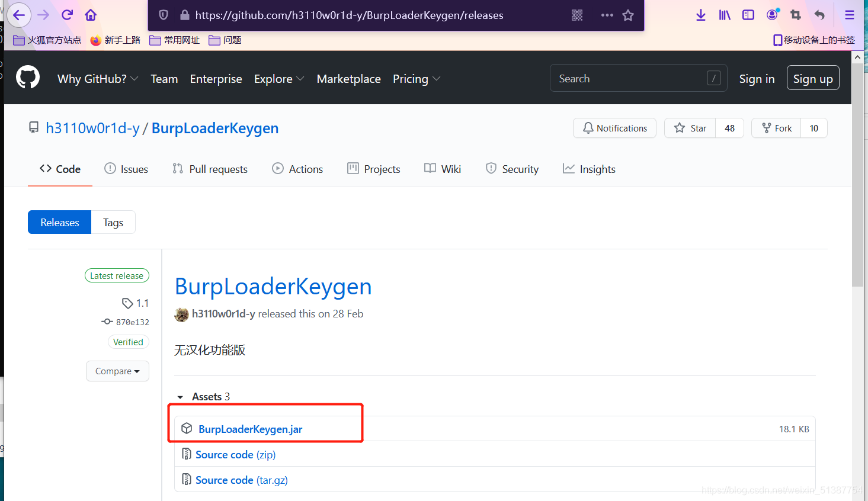This screenshot has height=501, width=868.
Task: Toggle the sidebar view icon
Action: point(748,15)
